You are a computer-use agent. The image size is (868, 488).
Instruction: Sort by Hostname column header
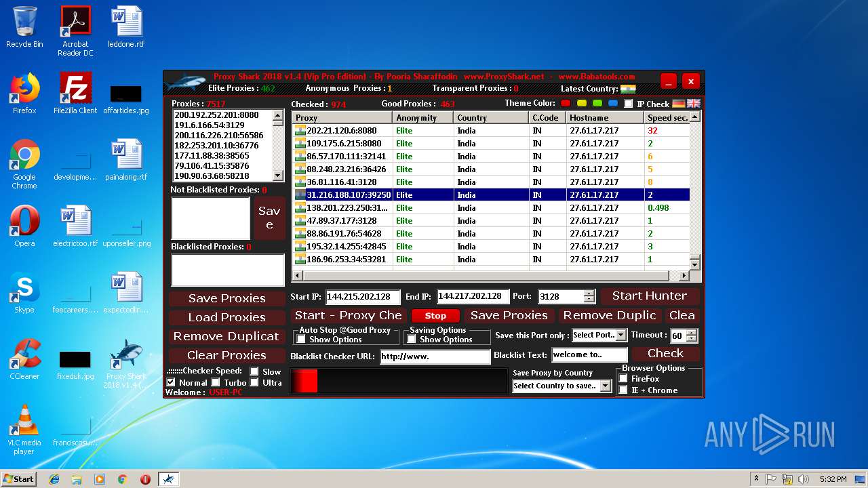click(x=605, y=118)
